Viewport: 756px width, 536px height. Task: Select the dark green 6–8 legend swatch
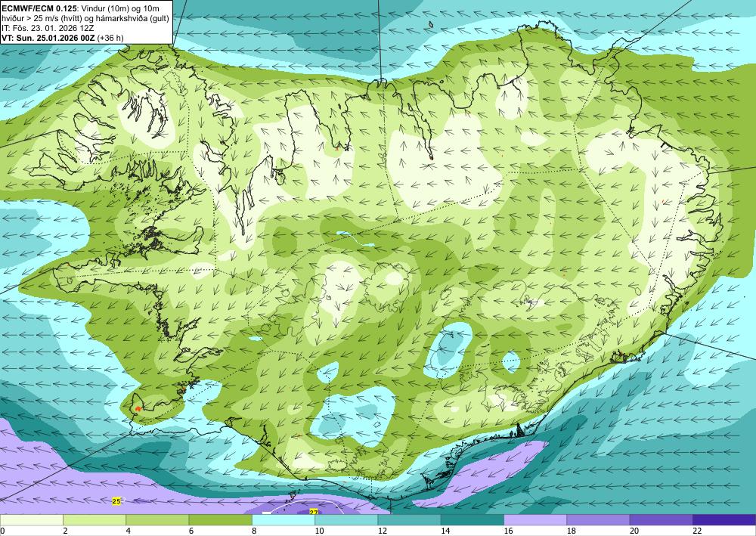tap(220, 520)
